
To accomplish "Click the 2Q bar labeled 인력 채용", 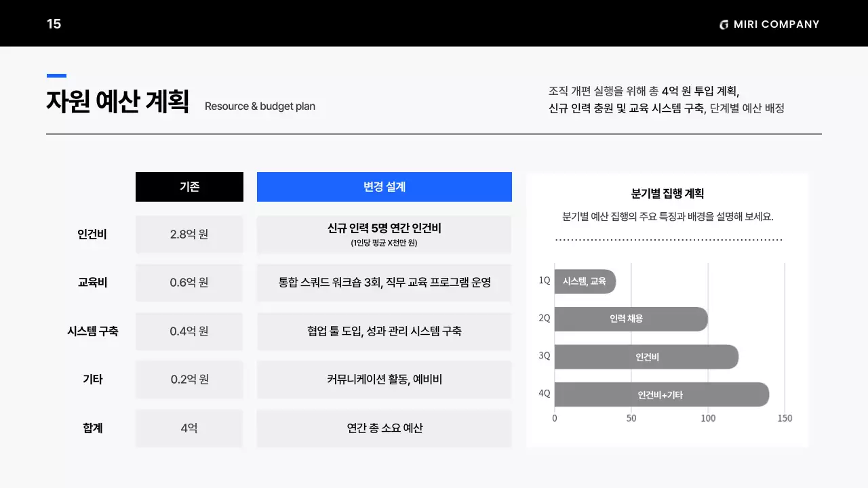I will tap(631, 319).
